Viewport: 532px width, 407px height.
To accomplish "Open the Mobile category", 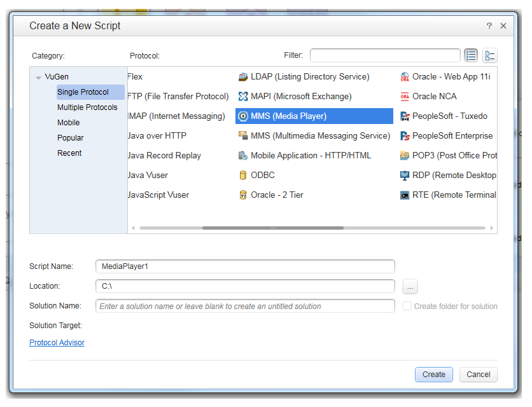I will 69,123.
